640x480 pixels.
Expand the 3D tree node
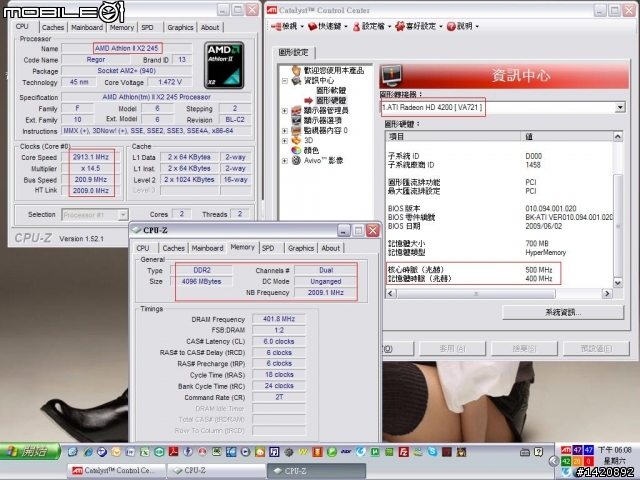pyautogui.click(x=284, y=140)
